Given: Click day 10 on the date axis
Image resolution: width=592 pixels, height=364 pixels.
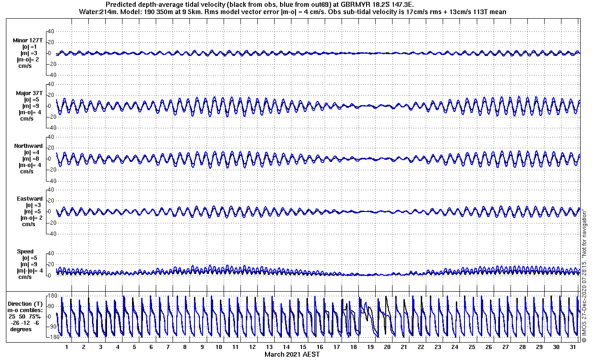Looking at the screenshot, I should click(x=219, y=347).
